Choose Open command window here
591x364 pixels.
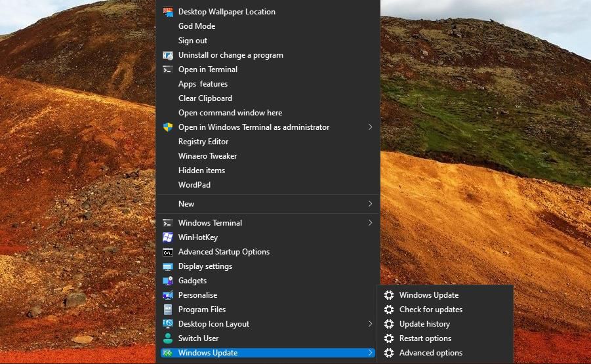point(230,113)
